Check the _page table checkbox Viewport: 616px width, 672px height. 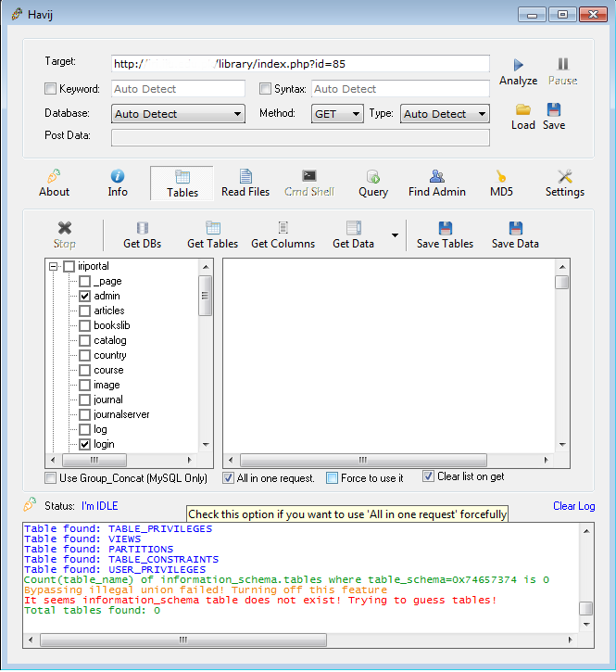tap(85, 281)
